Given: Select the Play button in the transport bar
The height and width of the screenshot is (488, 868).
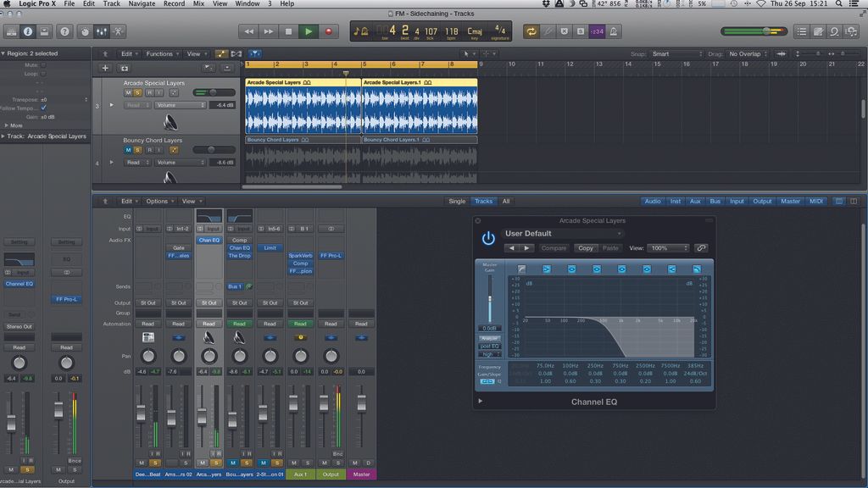Looking at the screenshot, I should [x=309, y=31].
